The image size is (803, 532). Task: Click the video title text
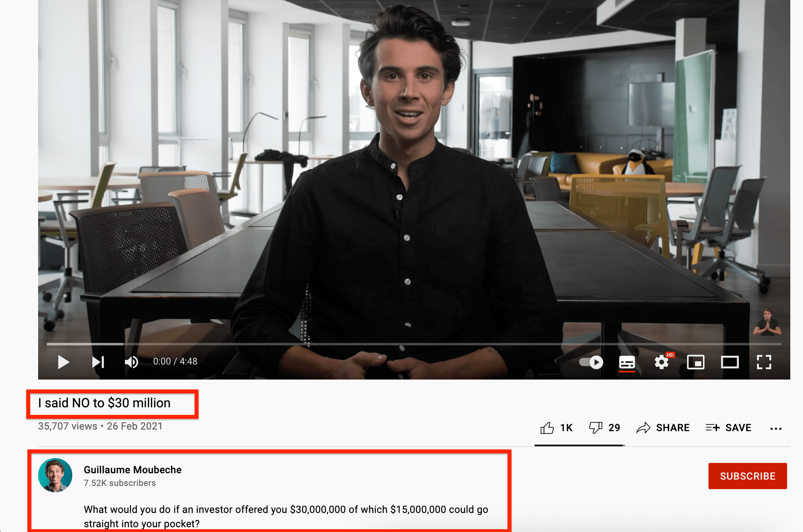104,403
